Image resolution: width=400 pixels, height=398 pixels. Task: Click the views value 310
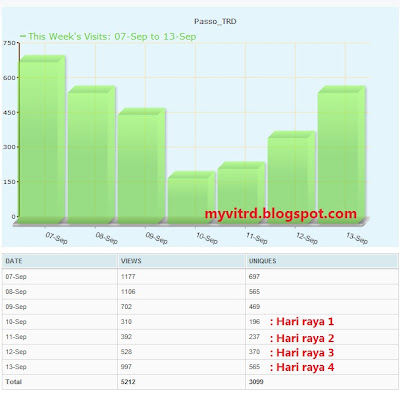click(x=126, y=322)
